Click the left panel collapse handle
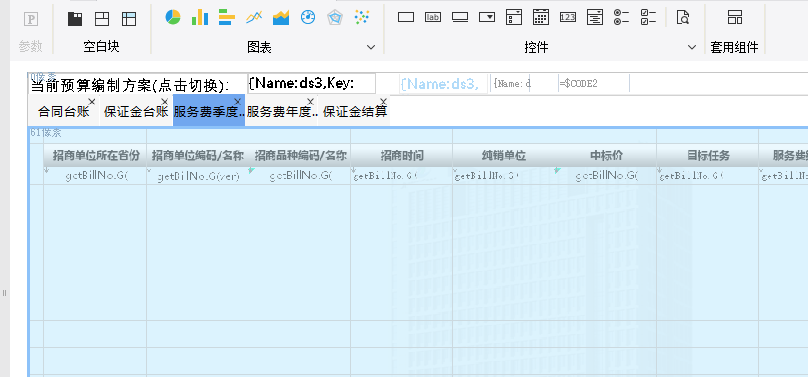This screenshot has width=808, height=377. click(x=4, y=293)
